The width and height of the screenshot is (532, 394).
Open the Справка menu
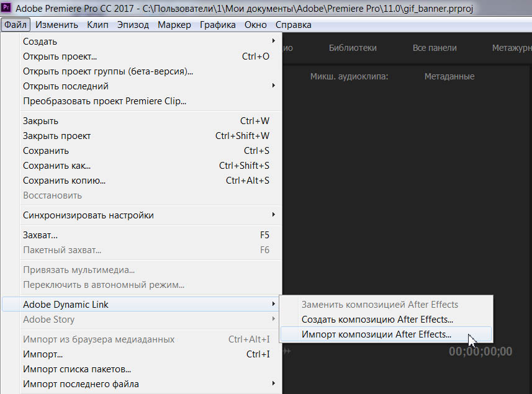pos(294,25)
